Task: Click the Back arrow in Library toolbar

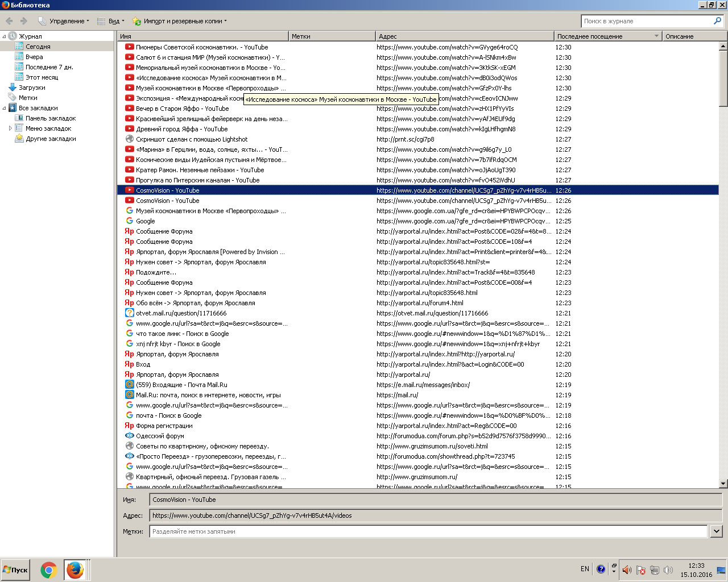Action: (x=9, y=21)
